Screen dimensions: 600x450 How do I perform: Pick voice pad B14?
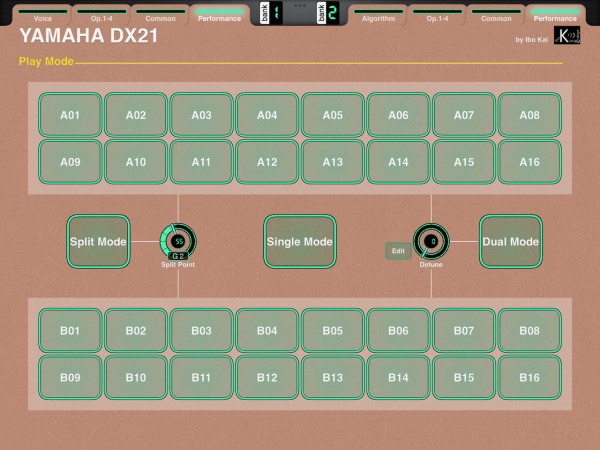pyautogui.click(x=398, y=377)
